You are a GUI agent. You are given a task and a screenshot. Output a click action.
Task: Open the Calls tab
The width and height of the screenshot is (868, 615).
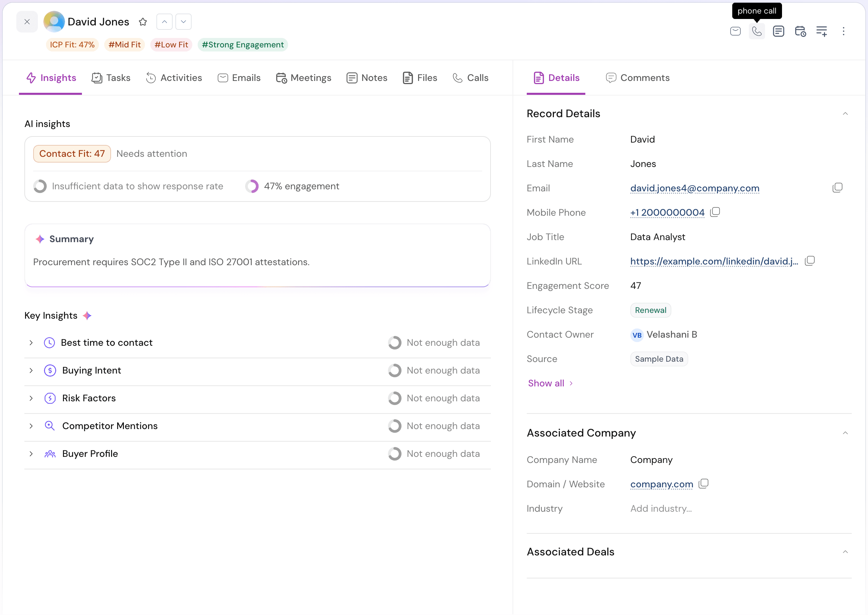click(471, 78)
